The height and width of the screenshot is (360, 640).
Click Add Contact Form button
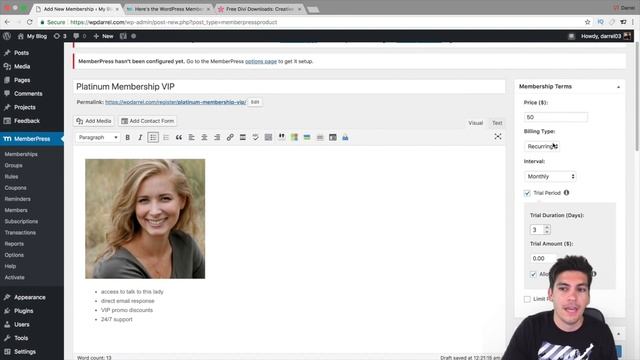click(x=147, y=121)
